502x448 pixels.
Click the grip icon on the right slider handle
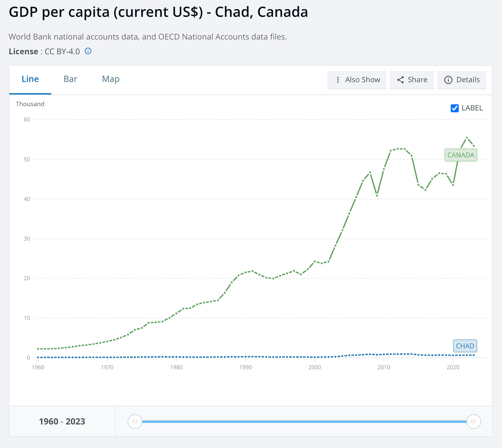point(473,421)
